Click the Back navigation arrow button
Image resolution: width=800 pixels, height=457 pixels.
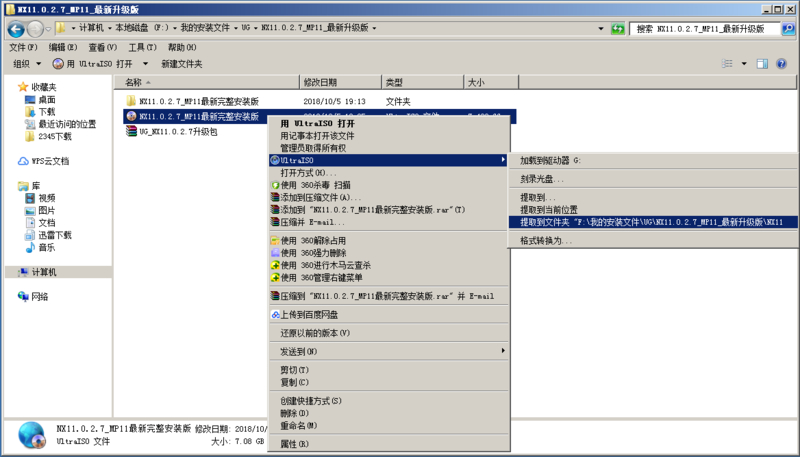click(x=16, y=29)
